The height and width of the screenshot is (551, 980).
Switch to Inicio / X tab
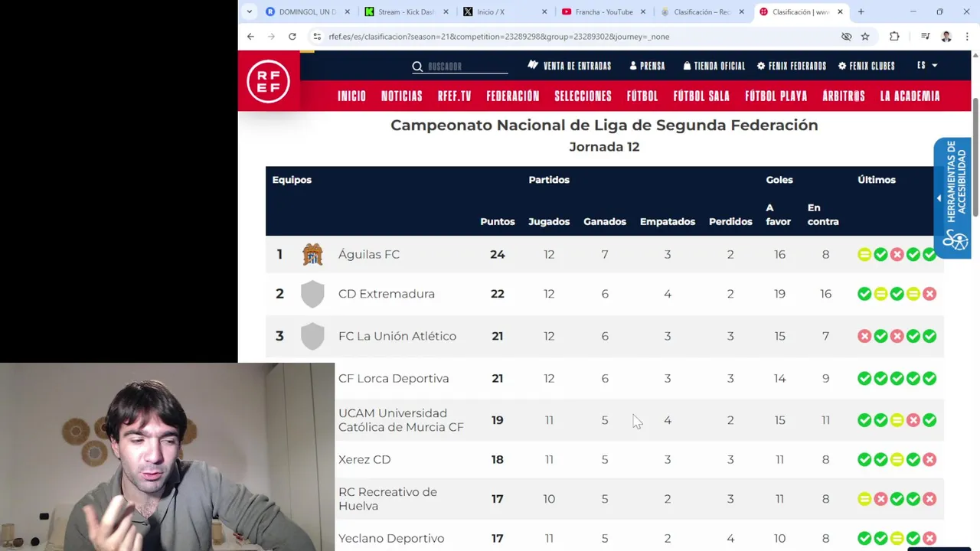coord(504,11)
